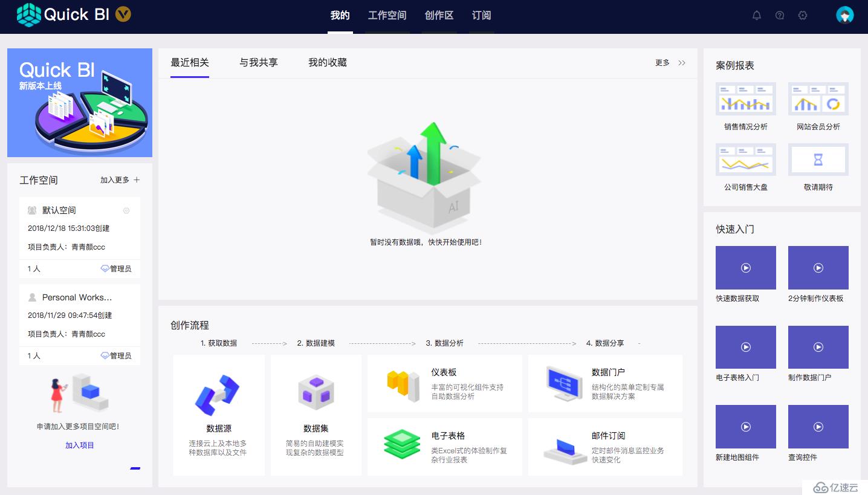Click the 更多 link
Viewport: 868px width, 495px height.
pos(662,63)
